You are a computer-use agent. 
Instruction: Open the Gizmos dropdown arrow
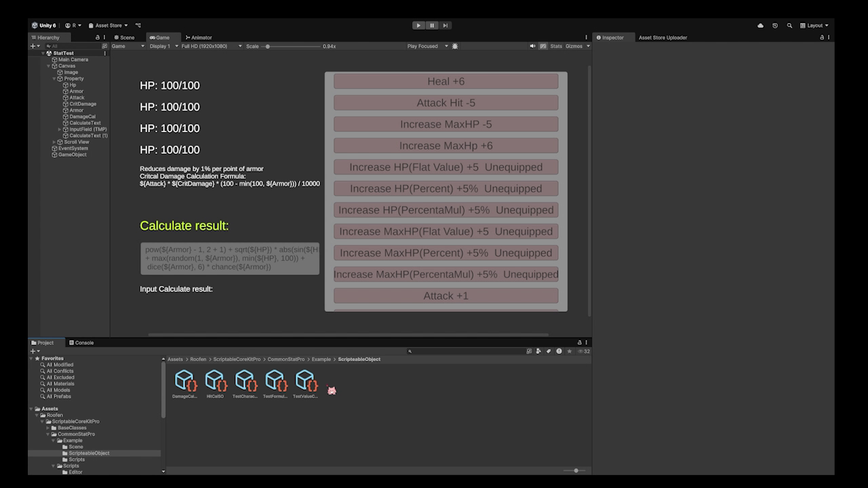[588, 46]
